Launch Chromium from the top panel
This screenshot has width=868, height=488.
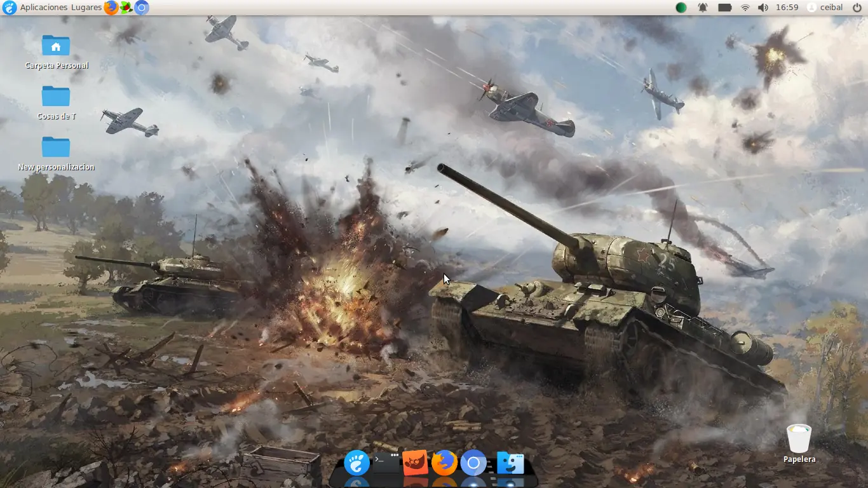[141, 8]
